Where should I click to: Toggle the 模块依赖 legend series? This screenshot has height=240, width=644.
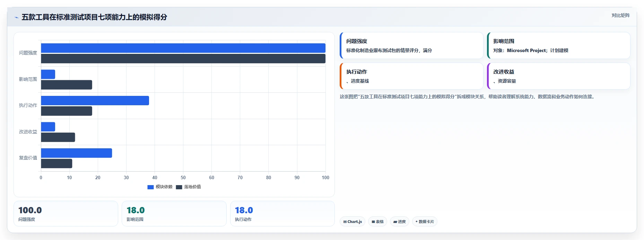160,187
